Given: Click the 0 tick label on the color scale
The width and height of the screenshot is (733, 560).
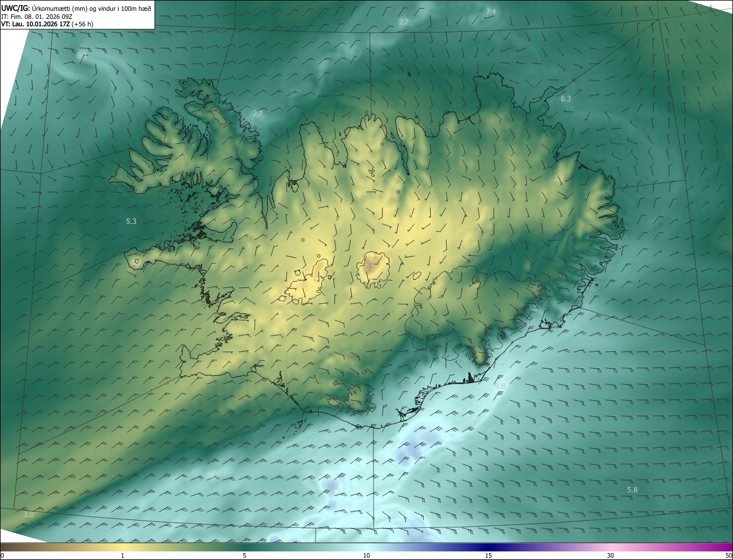Looking at the screenshot, I should click(2, 555).
